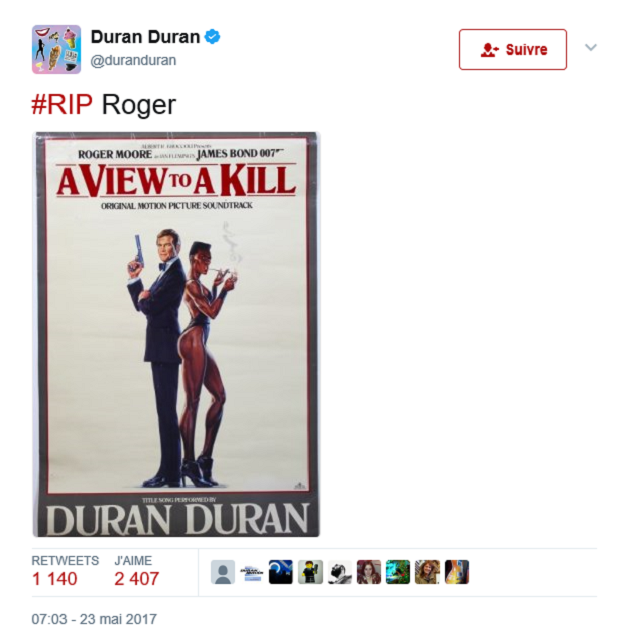Open the #RIP hashtag link
This screenshot has height=640, width=617.
(x=62, y=105)
